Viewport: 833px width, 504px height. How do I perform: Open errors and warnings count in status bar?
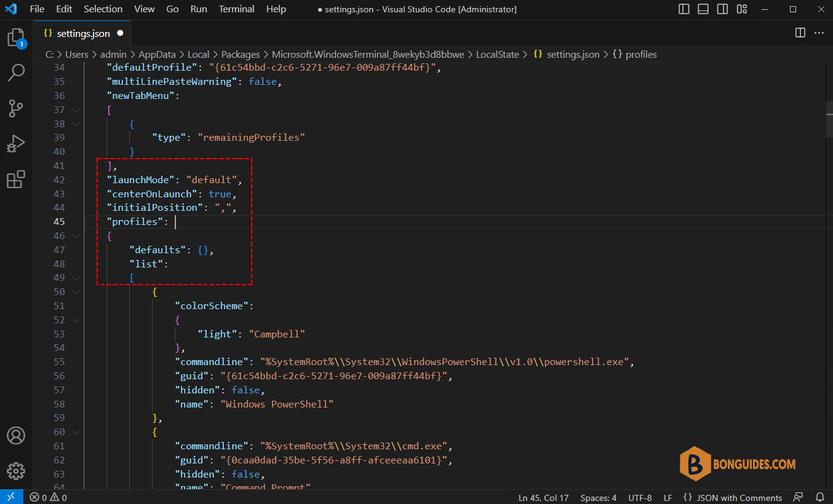click(48, 498)
